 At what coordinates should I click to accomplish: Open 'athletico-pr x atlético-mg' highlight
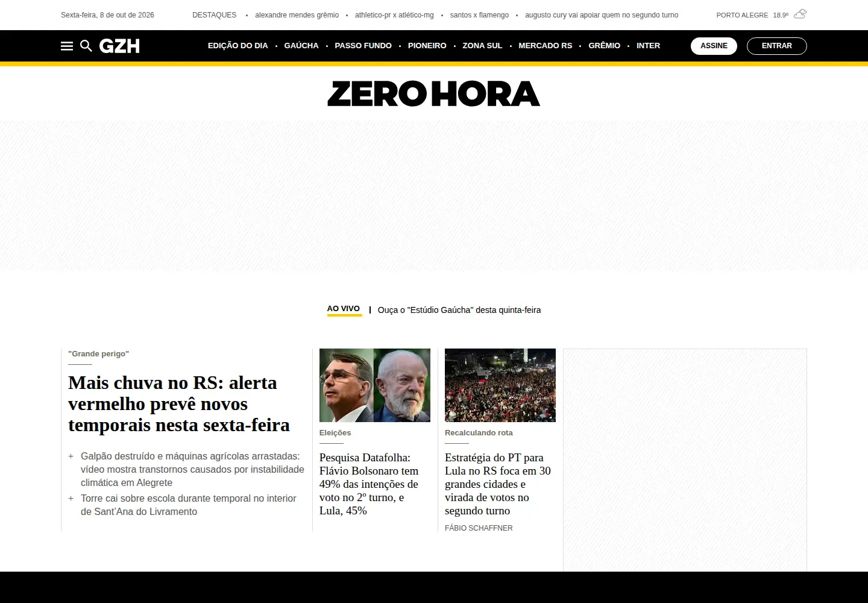[x=394, y=15]
